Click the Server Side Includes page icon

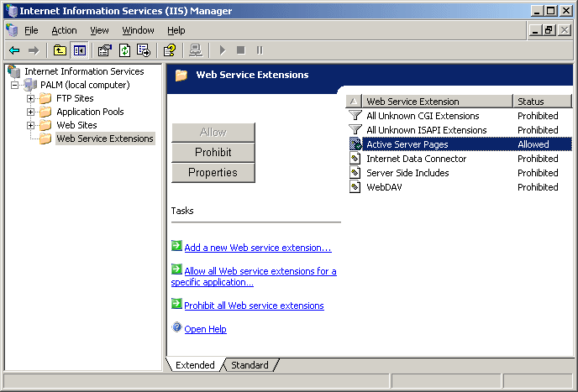point(355,173)
